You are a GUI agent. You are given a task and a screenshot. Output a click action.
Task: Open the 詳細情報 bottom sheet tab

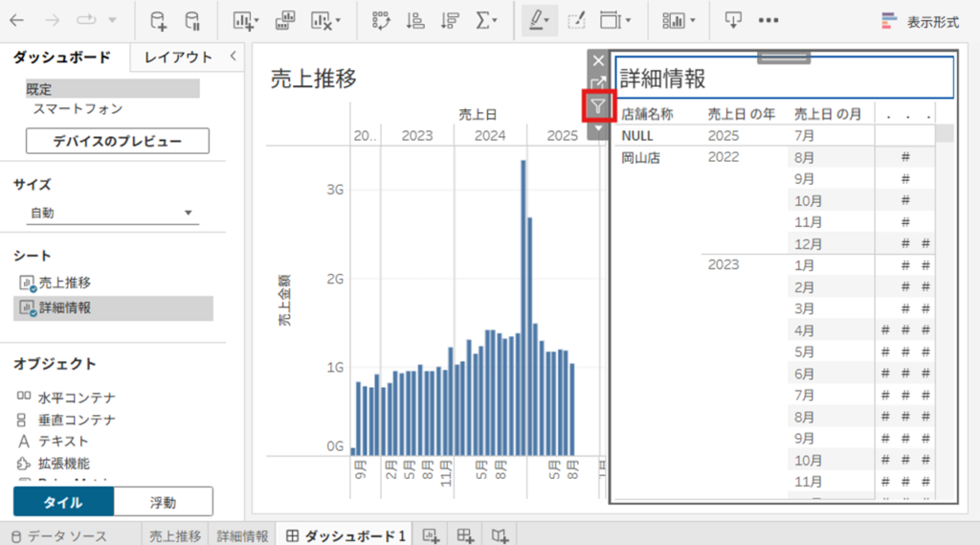coord(242,536)
